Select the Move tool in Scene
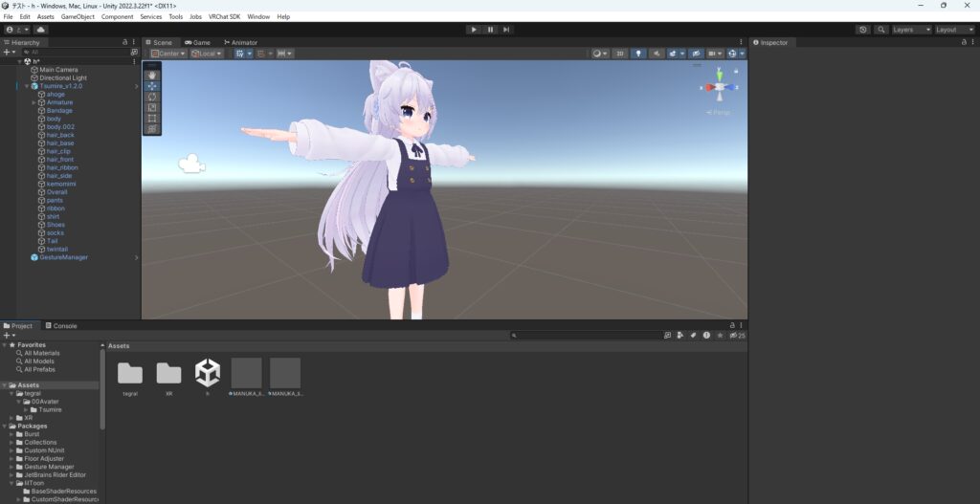The width and height of the screenshot is (980, 504). [152, 86]
